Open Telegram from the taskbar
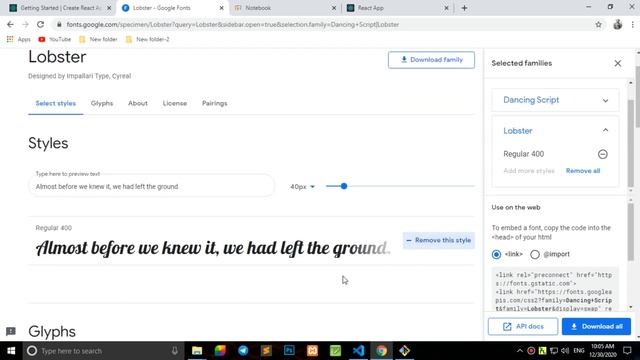Screen dimensions: 640x360 [x=243, y=351]
